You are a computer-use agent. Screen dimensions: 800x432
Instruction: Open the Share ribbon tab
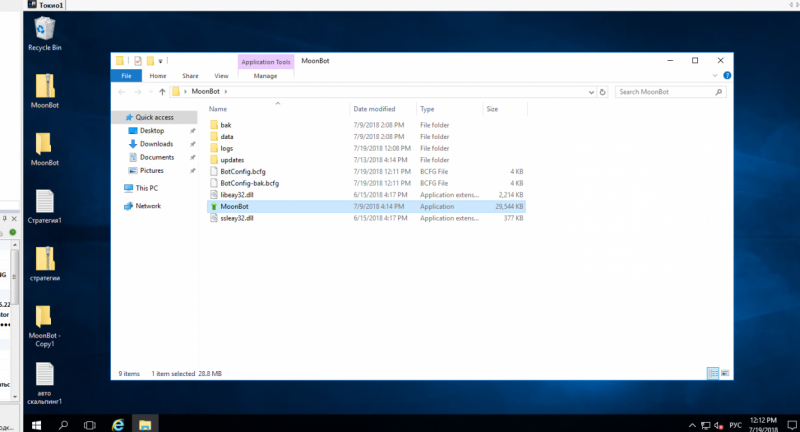click(x=190, y=75)
